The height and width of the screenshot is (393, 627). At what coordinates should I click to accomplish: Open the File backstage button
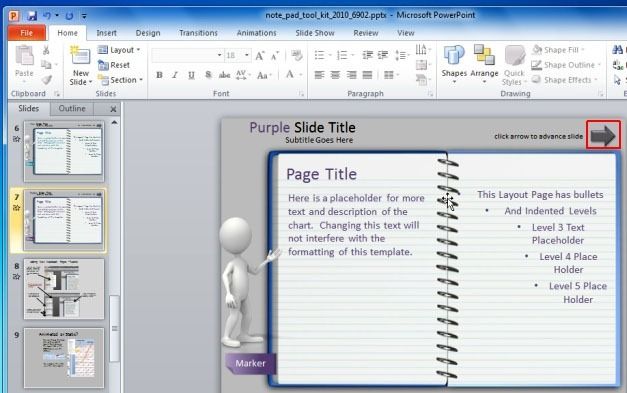pyautogui.click(x=26, y=33)
